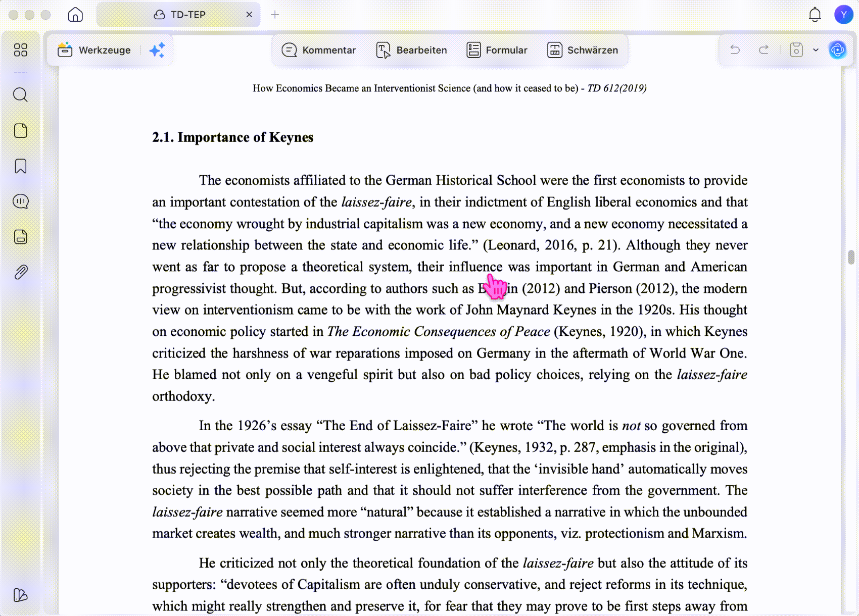Image resolution: width=859 pixels, height=616 pixels.
Task: Click the name 'John Maynard Keynes'
Action: (x=531, y=310)
